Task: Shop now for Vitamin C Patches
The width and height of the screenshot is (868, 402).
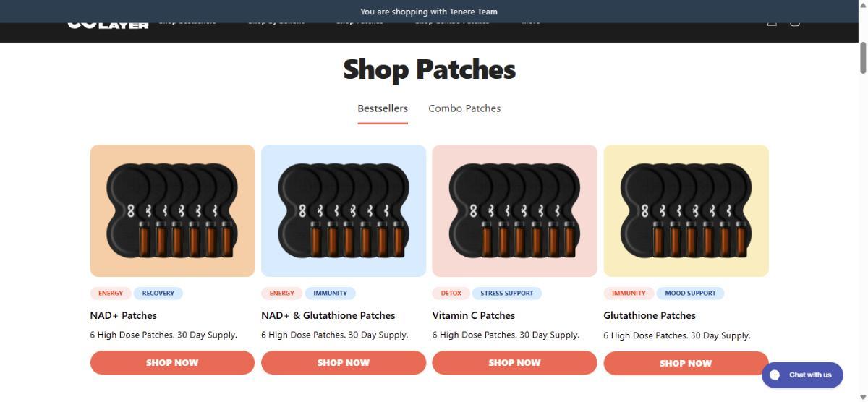Action: 514,363
